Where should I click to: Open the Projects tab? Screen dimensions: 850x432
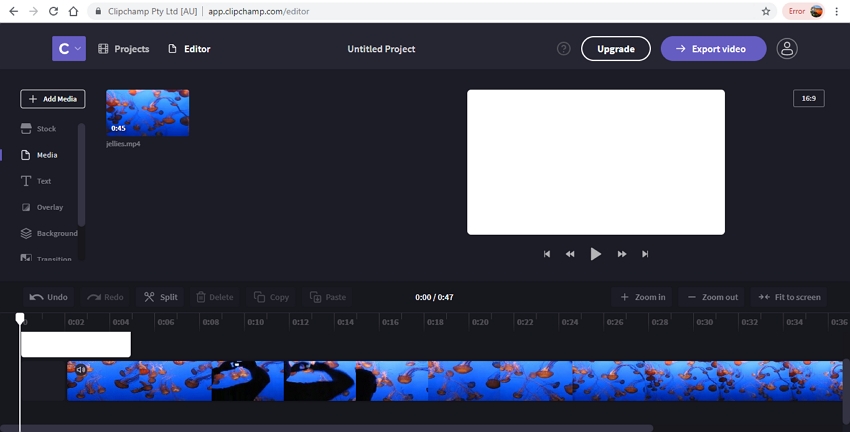tap(124, 49)
